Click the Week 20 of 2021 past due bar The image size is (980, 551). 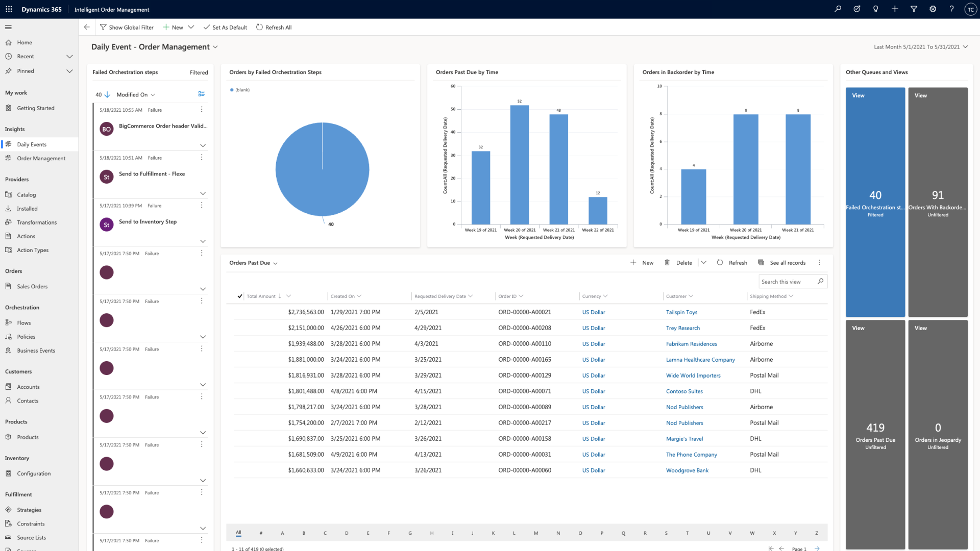click(x=520, y=165)
